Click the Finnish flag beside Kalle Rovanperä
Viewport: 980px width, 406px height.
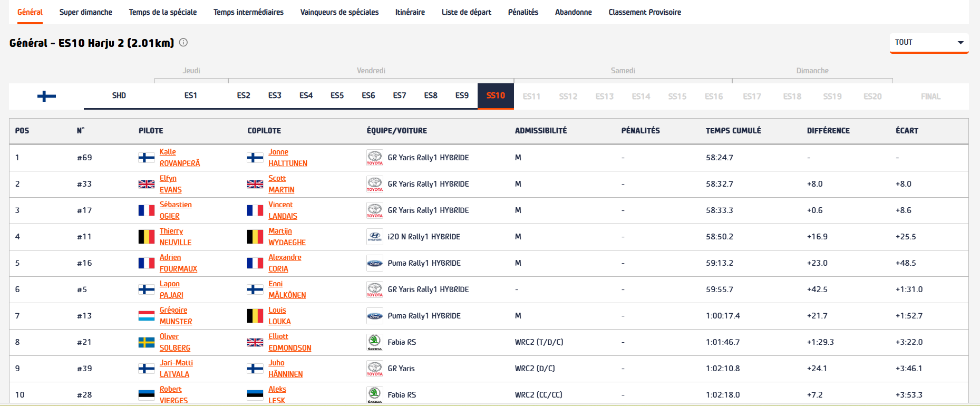146,158
